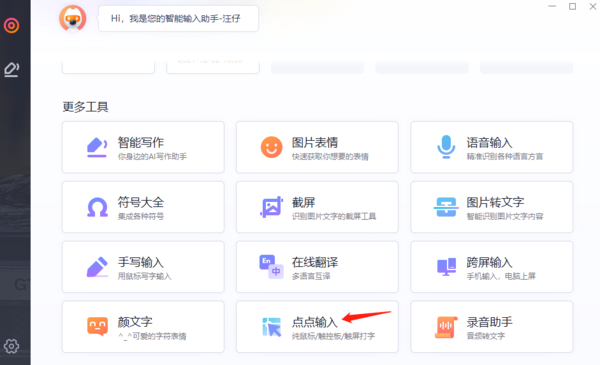The height and width of the screenshot is (365, 600).
Task: Click the 跨屏输入 devices icon
Action: pyautogui.click(x=446, y=267)
